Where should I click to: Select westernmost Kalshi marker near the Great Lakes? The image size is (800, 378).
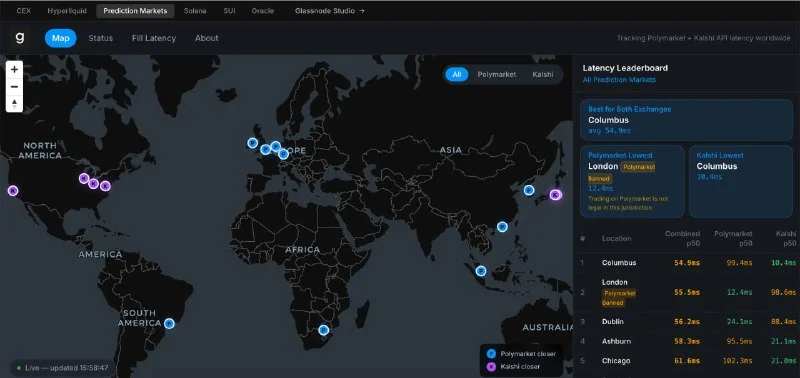click(84, 178)
